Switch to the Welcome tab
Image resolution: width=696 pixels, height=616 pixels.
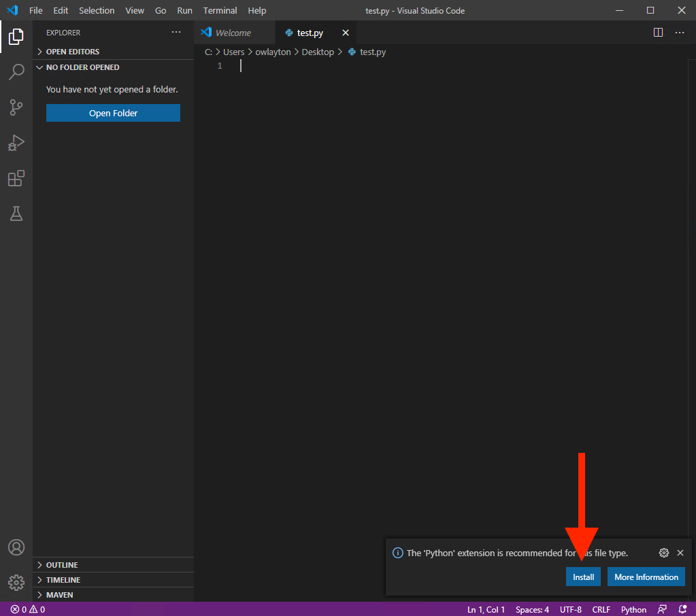click(233, 33)
